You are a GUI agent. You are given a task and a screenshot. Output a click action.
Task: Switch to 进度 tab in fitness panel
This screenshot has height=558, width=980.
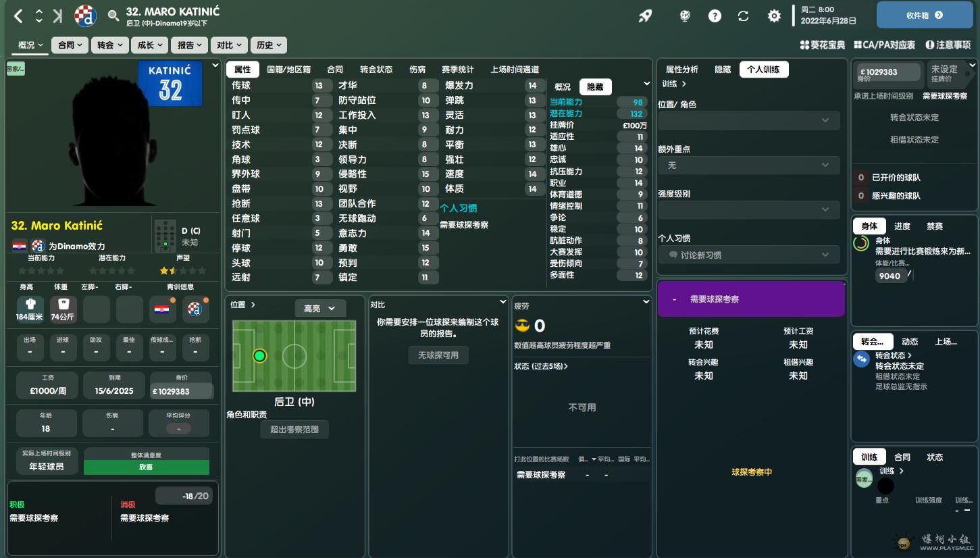click(902, 226)
